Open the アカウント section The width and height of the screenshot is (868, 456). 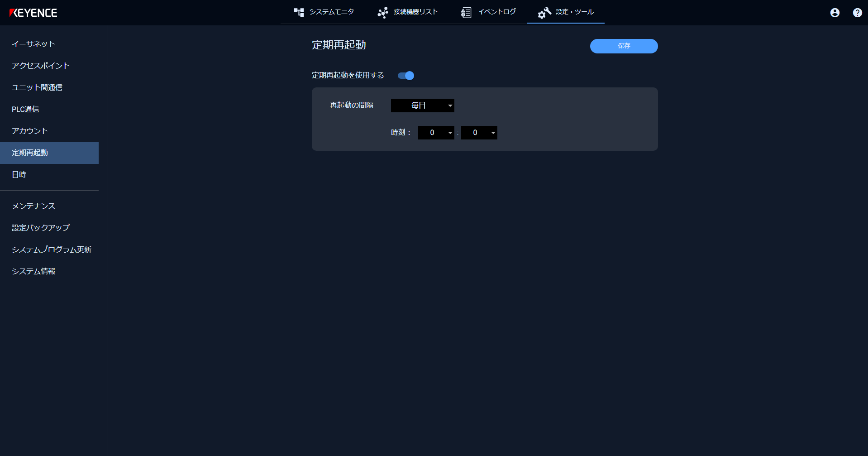point(29,131)
